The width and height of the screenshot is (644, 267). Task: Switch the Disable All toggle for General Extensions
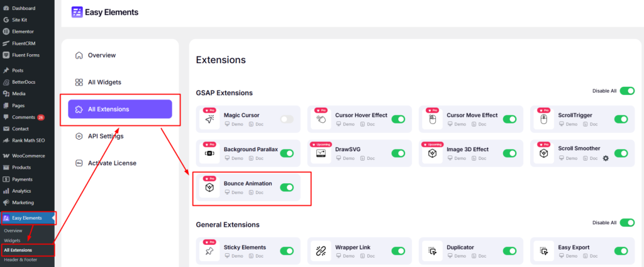click(x=627, y=223)
